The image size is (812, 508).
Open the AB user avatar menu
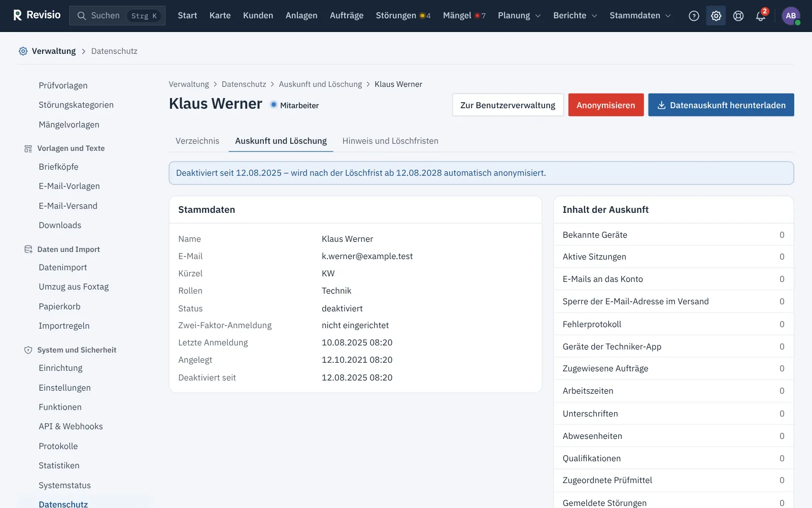[791, 16]
